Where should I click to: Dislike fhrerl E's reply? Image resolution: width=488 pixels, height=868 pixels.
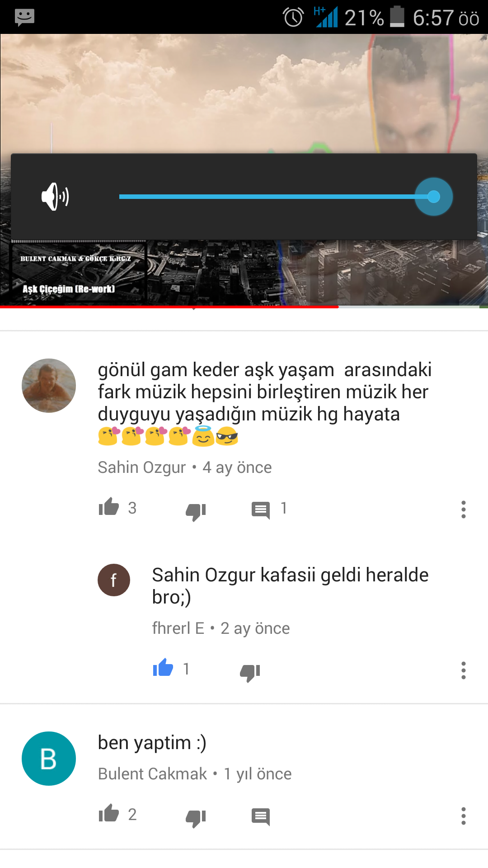[x=250, y=673]
